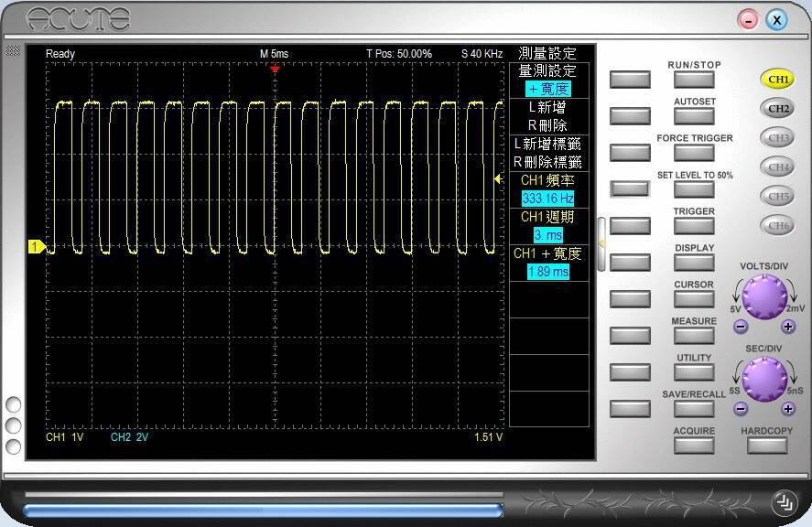Click SET LEVEL TO 50% button
812x527 pixels.
694,189
